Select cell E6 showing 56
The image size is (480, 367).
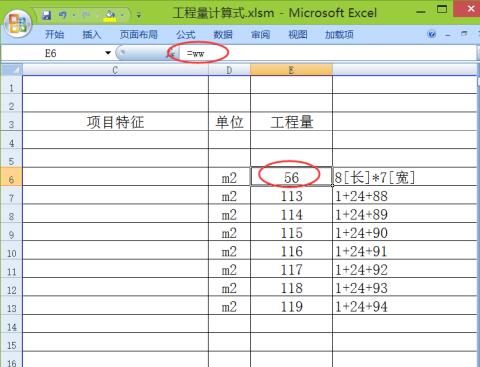tap(291, 177)
